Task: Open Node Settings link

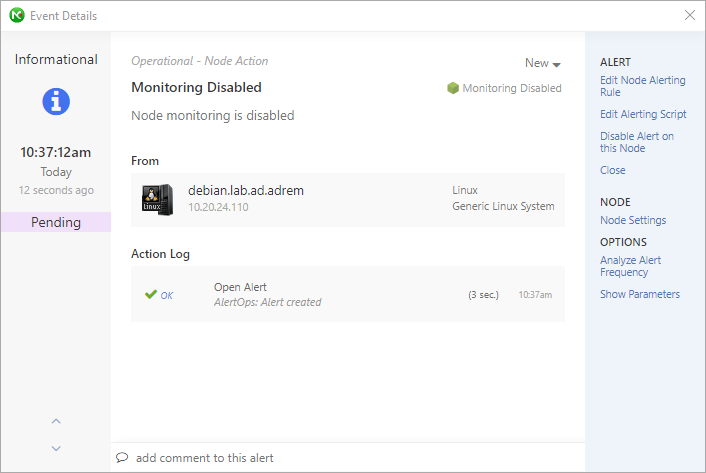Action: 633,220
